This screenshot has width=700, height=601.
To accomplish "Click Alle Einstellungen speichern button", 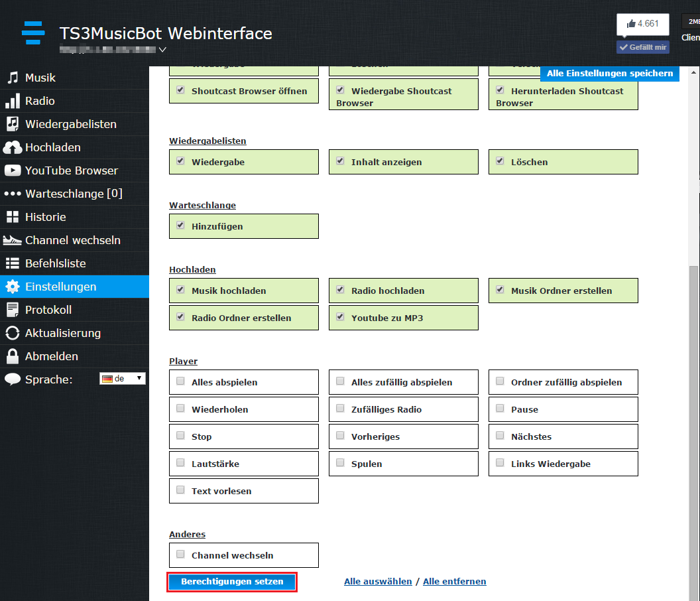I will [x=609, y=73].
